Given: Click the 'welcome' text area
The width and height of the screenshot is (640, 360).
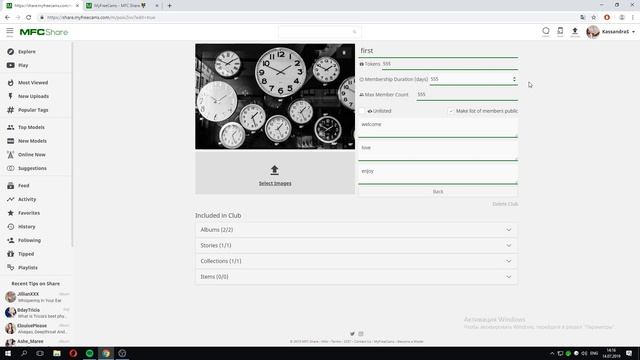Looking at the screenshot, I should [438, 128].
